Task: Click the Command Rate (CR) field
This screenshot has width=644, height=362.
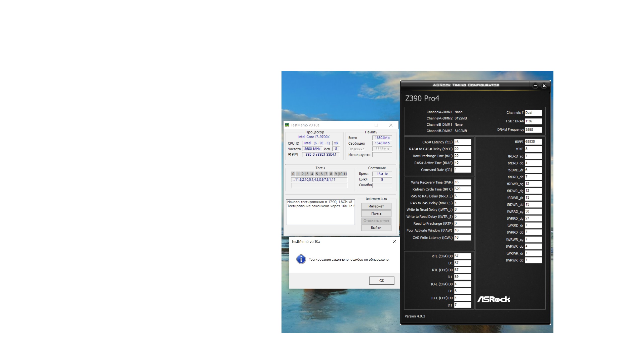Action: pyautogui.click(x=462, y=170)
